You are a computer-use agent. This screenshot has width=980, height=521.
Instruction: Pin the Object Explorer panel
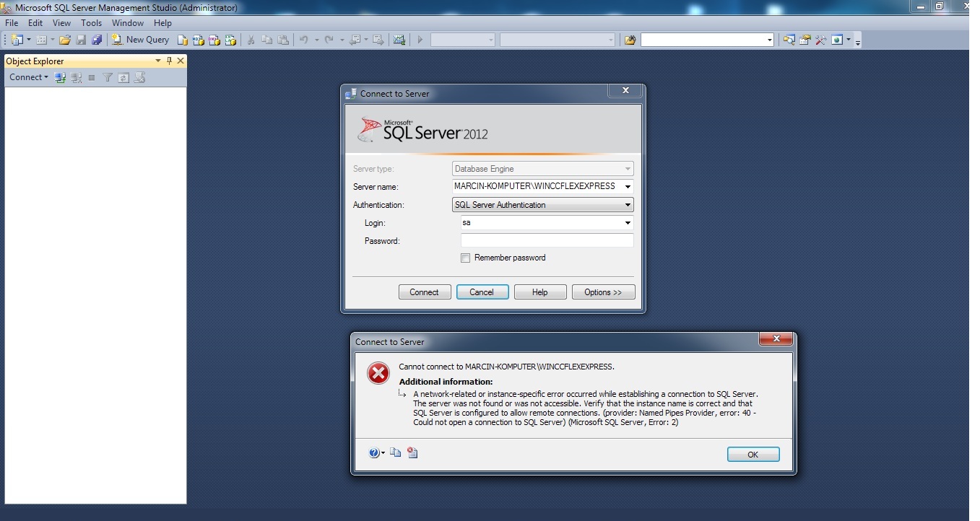[170, 61]
